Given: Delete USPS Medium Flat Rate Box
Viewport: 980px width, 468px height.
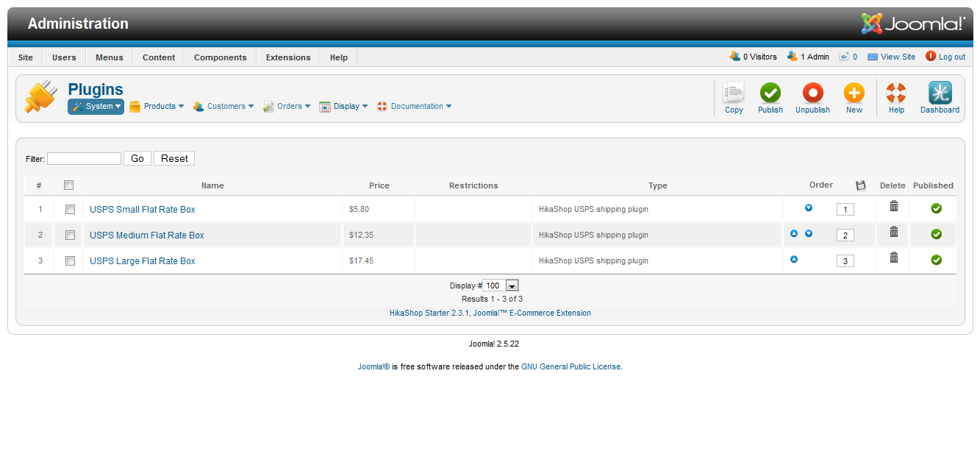Looking at the screenshot, I should point(894,232).
